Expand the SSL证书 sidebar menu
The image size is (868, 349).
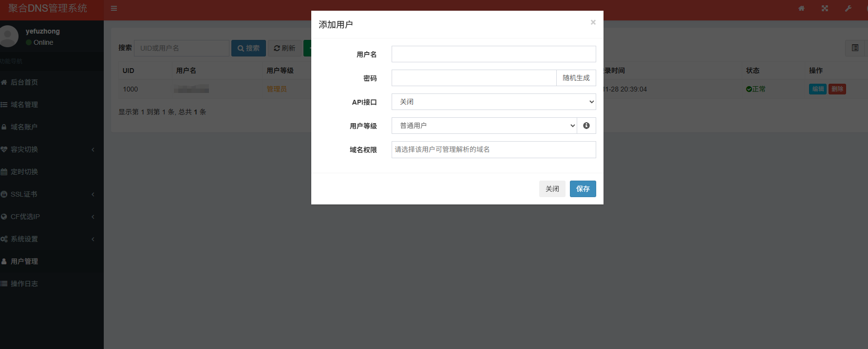point(49,194)
